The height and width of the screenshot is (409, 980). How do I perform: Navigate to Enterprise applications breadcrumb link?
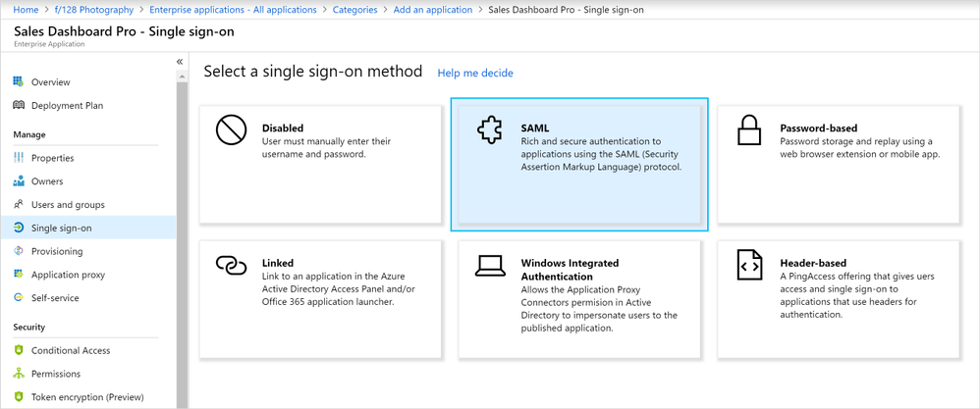point(233,10)
